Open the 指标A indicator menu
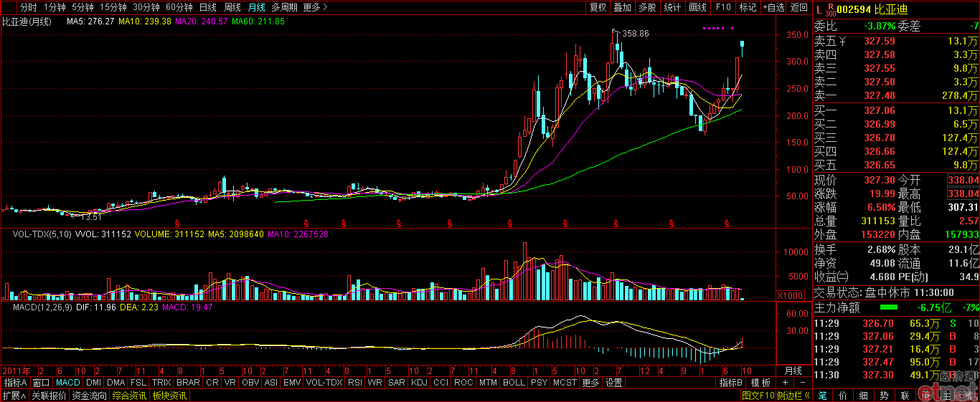This screenshot has height=402, width=980. 15,383
